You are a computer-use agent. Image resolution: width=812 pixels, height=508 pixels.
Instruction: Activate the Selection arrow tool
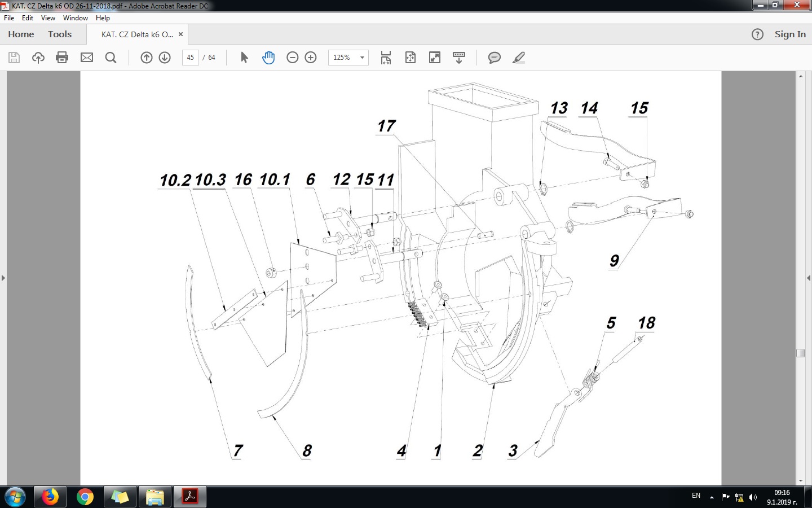coord(244,58)
